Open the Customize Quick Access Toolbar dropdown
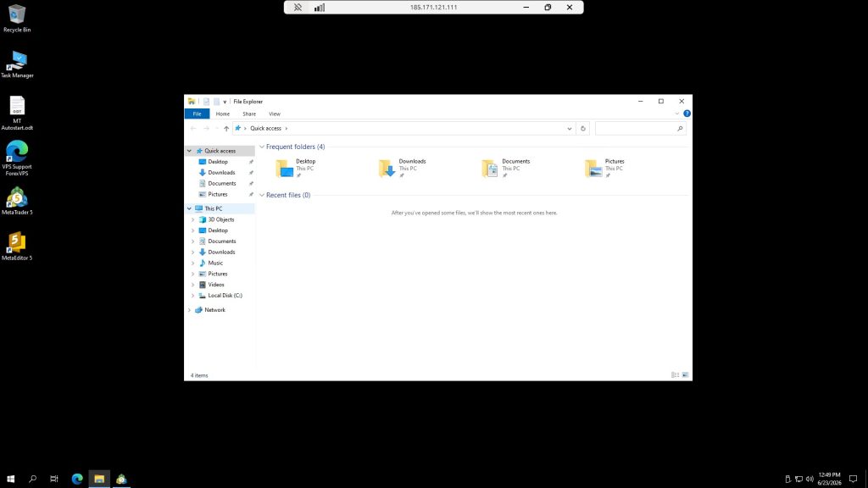 click(225, 102)
